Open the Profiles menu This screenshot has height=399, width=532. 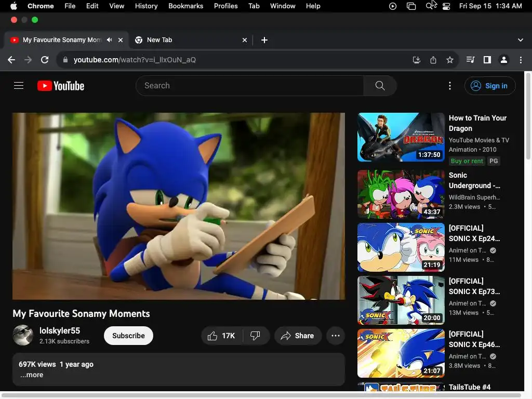225,6
